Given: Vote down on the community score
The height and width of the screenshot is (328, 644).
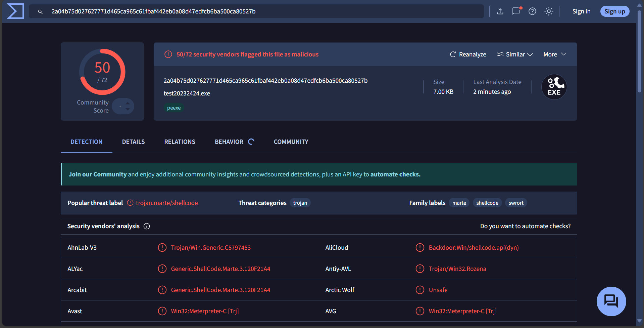Looking at the screenshot, I should tap(128, 109).
